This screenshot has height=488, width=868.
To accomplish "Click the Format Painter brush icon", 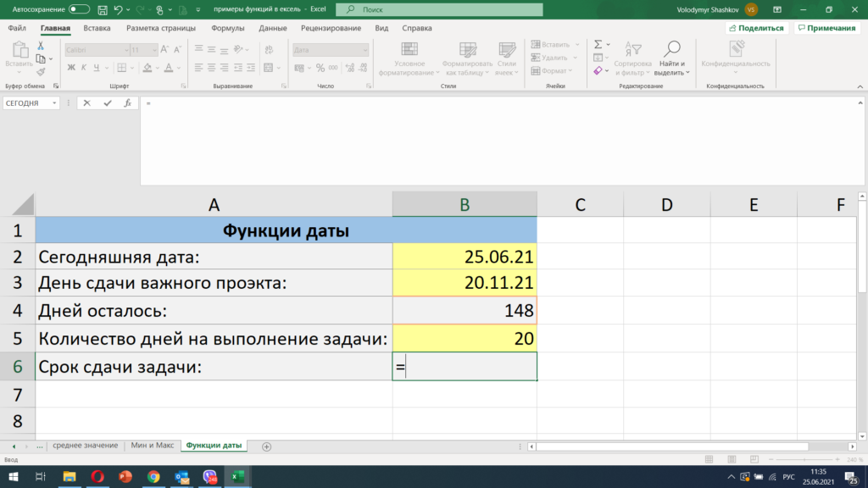I will click(41, 72).
